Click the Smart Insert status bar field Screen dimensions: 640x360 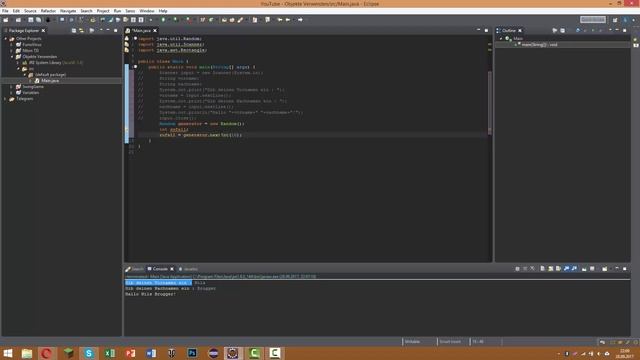click(x=453, y=342)
